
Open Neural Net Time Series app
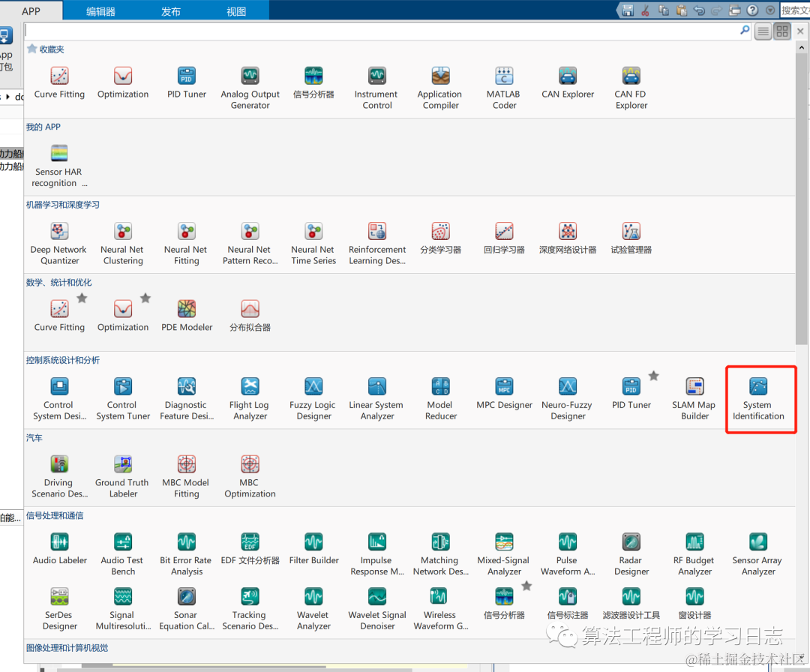[313, 243]
